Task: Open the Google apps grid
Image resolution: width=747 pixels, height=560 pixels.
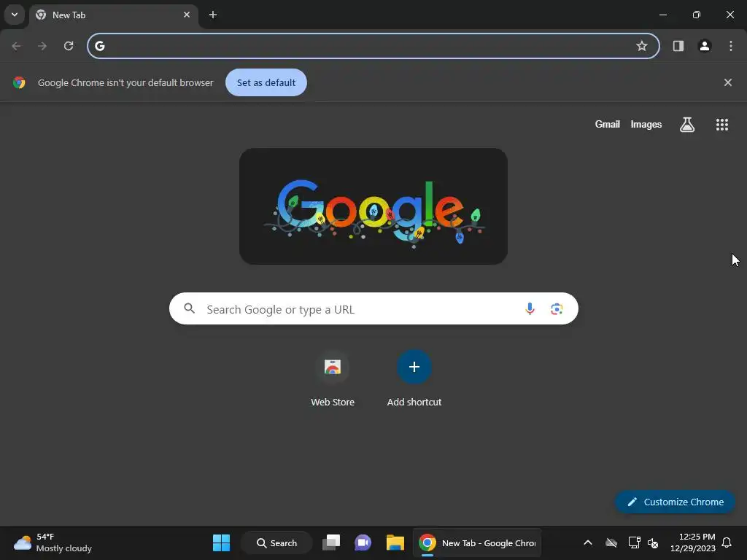Action: [x=722, y=125]
